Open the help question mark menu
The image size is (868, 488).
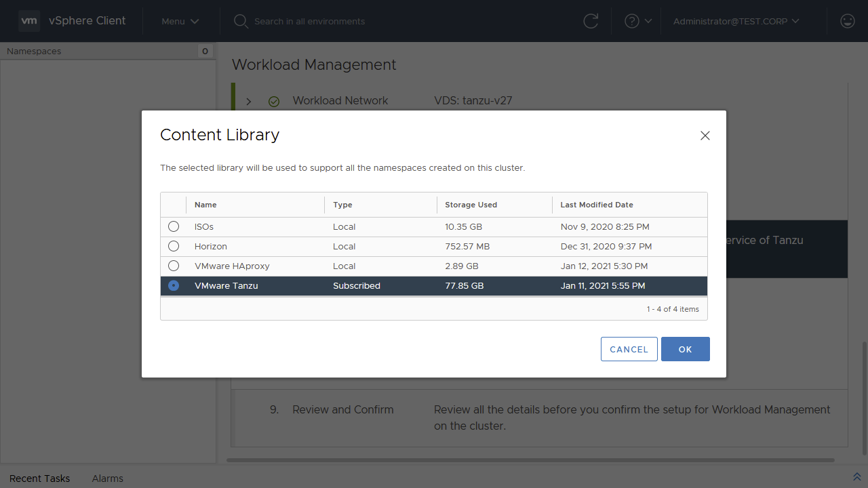click(638, 21)
